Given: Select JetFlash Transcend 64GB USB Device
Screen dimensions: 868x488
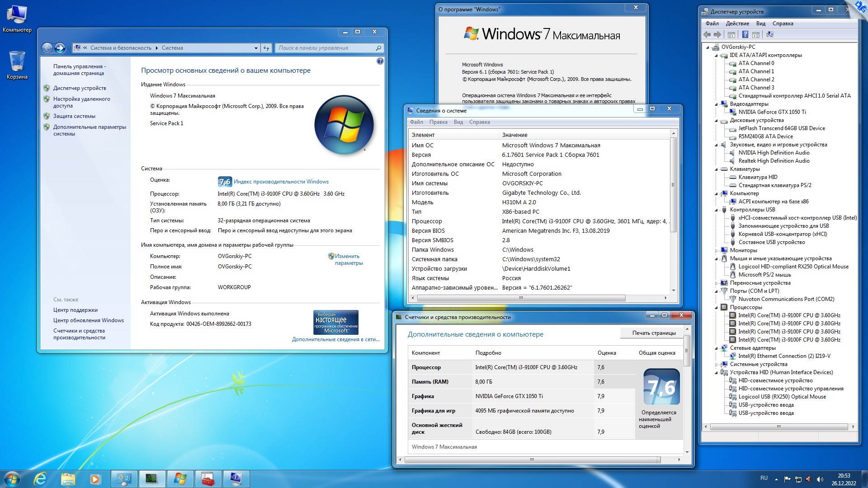Looking at the screenshot, I should [x=782, y=128].
